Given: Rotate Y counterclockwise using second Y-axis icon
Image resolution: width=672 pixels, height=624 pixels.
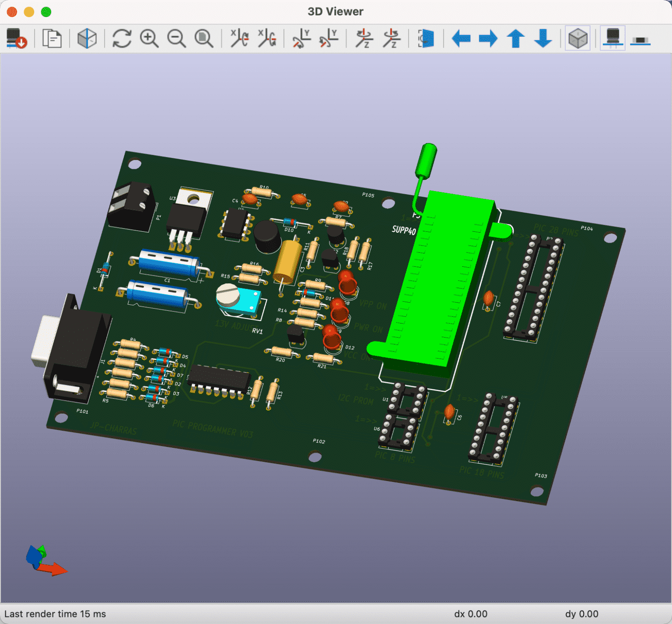Looking at the screenshot, I should click(x=329, y=38).
